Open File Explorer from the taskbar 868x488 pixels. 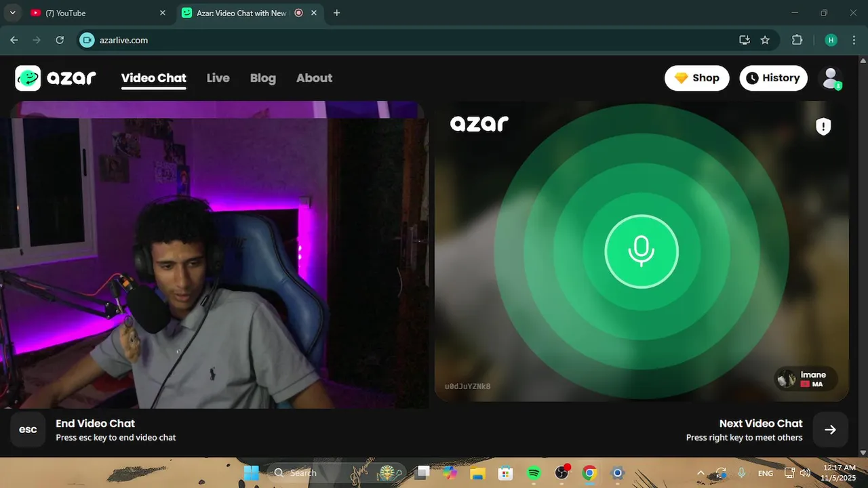pos(478,473)
